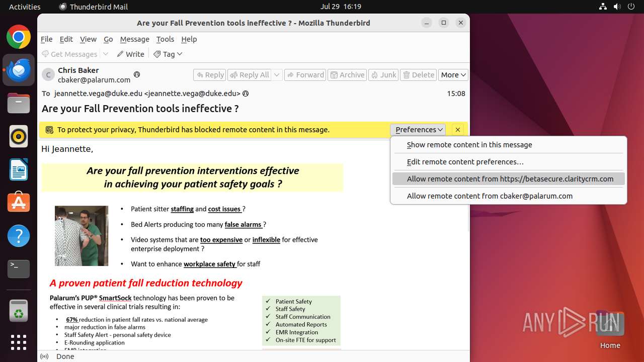Open the Files manager from the dock

point(19,104)
